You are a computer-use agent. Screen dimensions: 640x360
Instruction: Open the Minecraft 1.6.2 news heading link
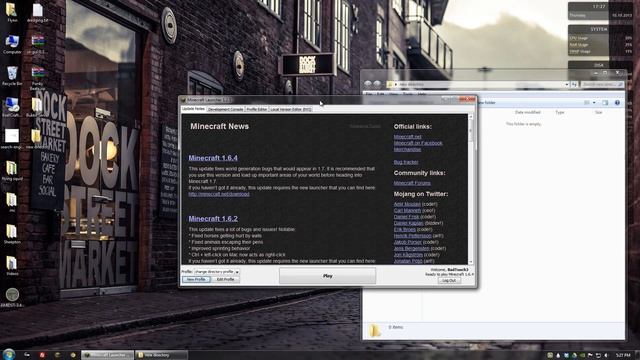[213, 219]
